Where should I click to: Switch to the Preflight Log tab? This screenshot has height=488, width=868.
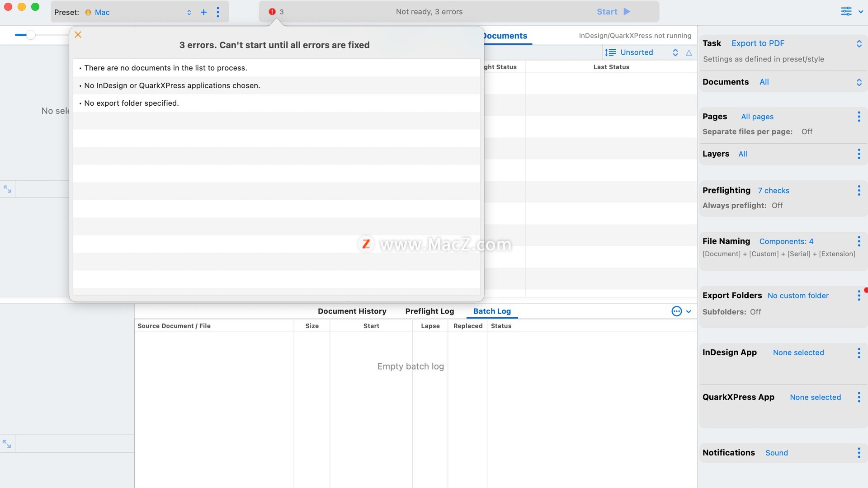[429, 311]
